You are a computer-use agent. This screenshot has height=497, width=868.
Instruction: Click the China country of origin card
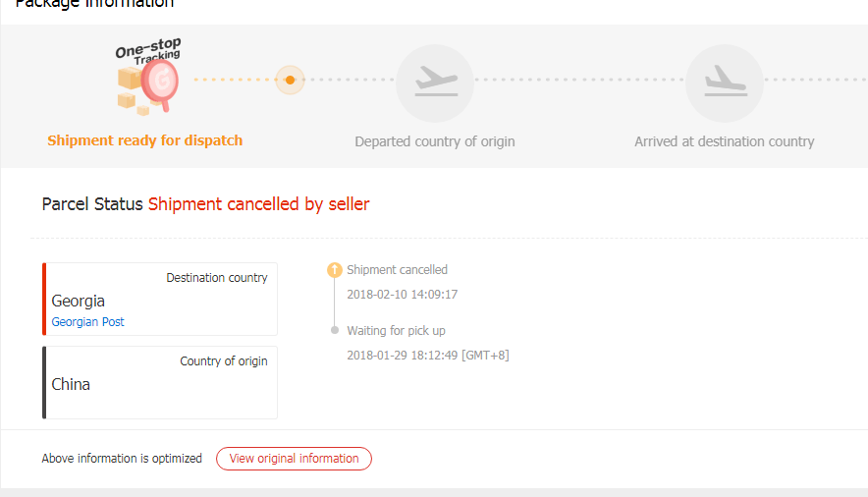[x=160, y=382]
